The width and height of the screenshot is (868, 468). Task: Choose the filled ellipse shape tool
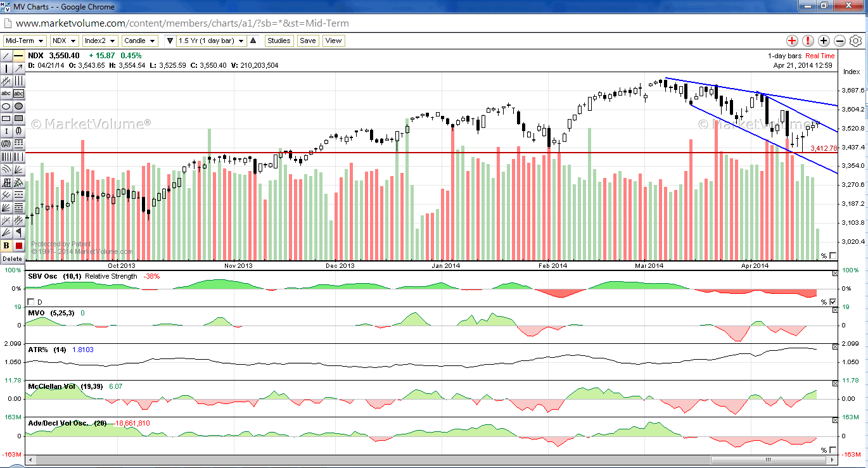pos(18,106)
